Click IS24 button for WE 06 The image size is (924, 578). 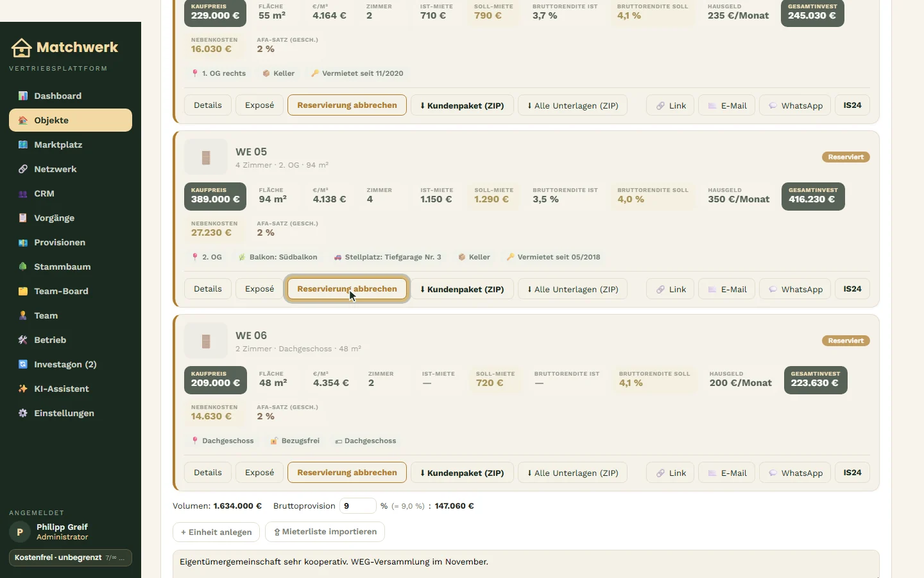852,473
